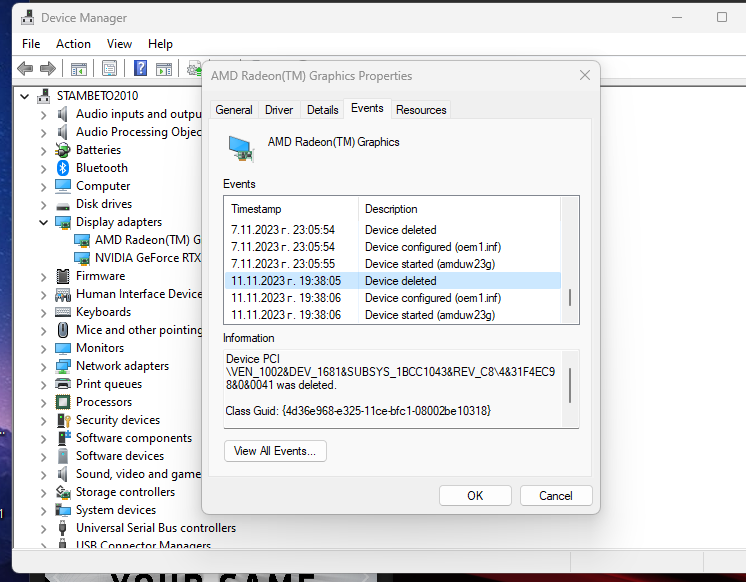Close the AMD Radeon Properties dialog
The width and height of the screenshot is (746, 582).
pos(585,75)
